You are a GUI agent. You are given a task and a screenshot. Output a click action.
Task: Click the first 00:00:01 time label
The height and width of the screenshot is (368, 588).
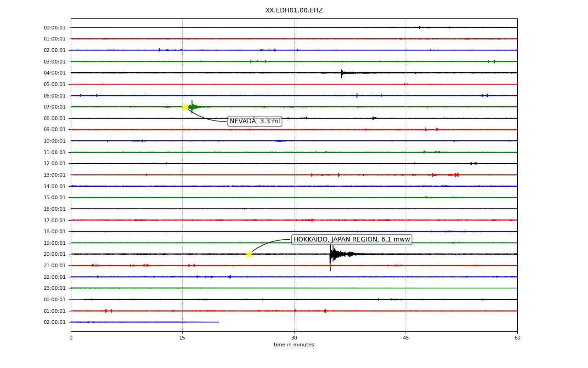(x=55, y=28)
